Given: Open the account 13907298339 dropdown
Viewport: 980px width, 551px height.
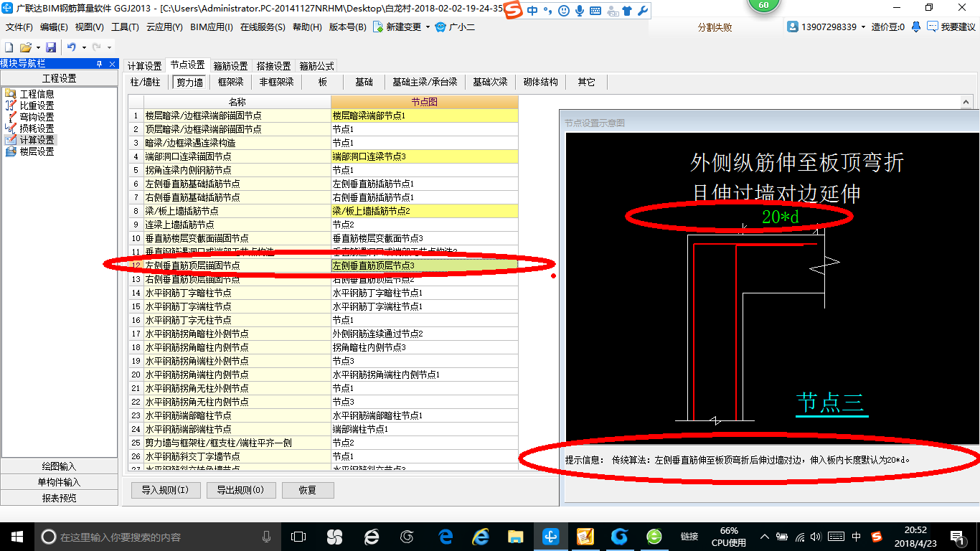Looking at the screenshot, I should 864,27.
